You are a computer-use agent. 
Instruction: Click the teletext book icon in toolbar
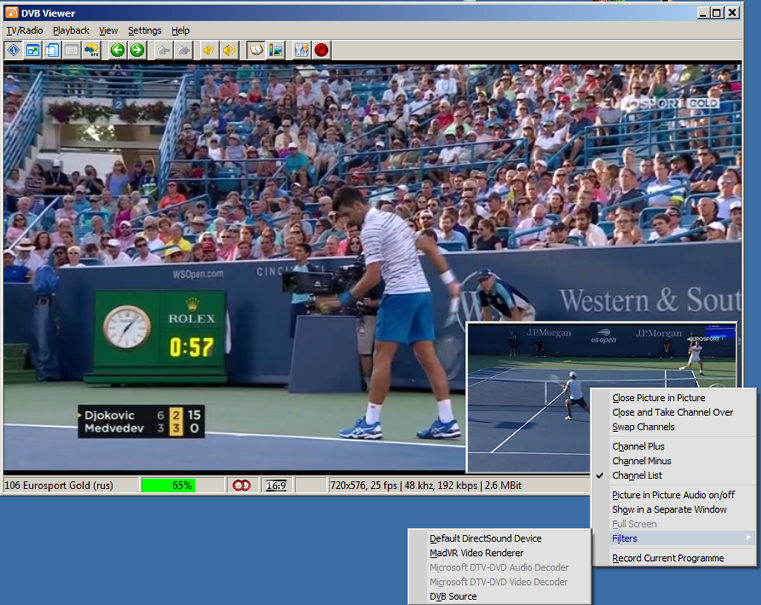[x=256, y=50]
